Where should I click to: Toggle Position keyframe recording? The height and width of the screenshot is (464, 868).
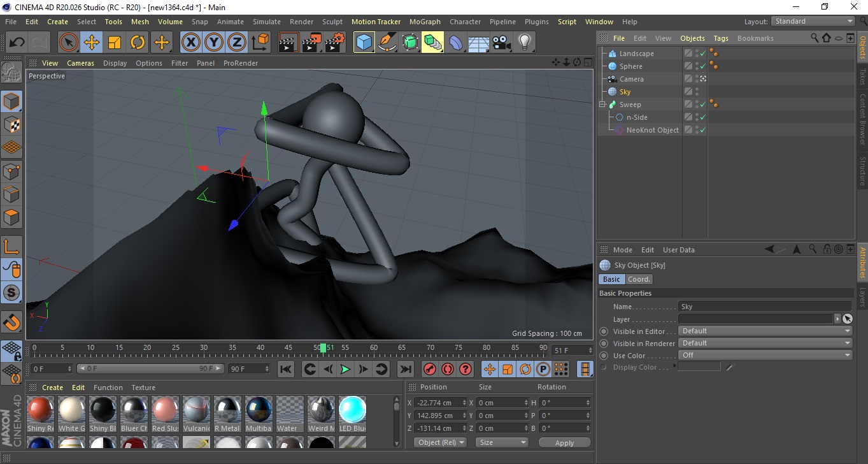(490, 369)
